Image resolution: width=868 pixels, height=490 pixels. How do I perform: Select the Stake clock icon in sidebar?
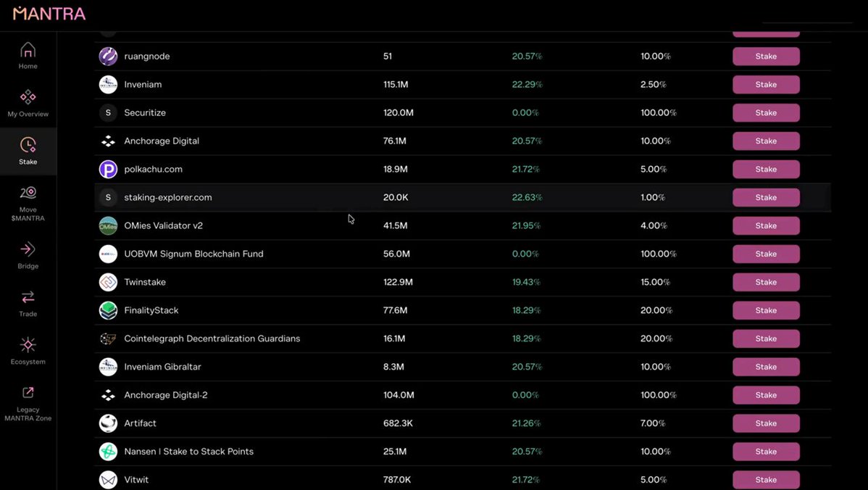click(x=28, y=145)
